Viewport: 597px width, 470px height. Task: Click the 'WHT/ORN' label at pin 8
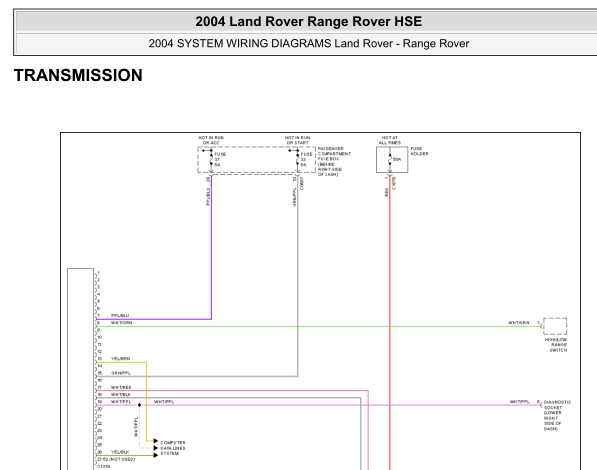click(x=121, y=323)
